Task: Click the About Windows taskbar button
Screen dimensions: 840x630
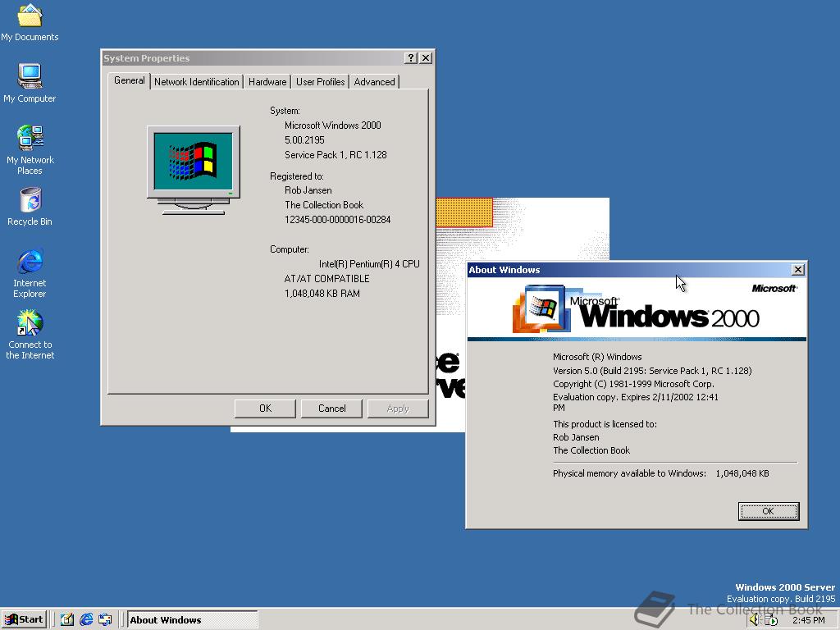Action: (192, 620)
